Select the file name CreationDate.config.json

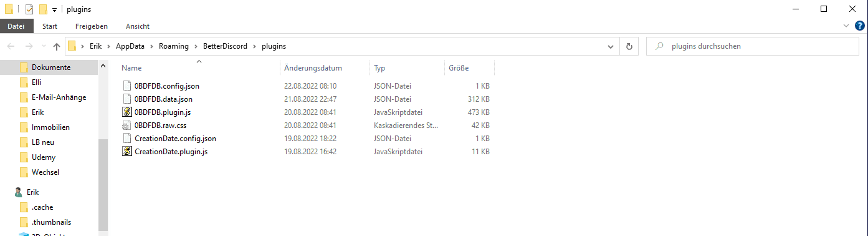pos(175,139)
